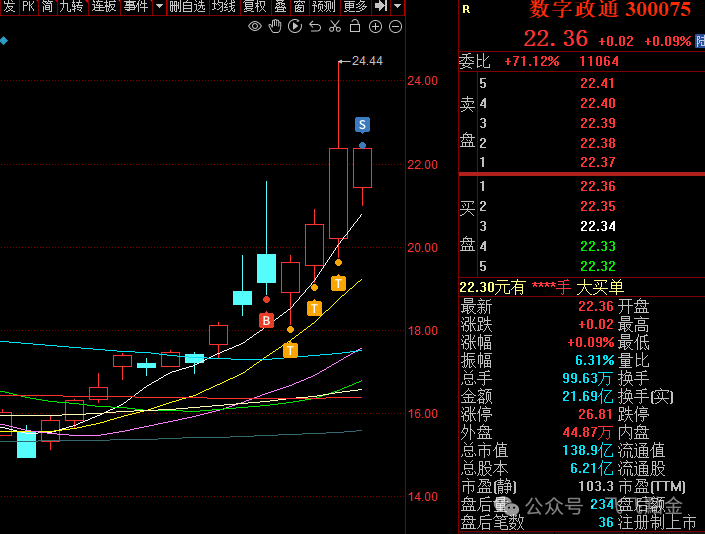Zoom in with the plus circle icon

[x=375, y=27]
